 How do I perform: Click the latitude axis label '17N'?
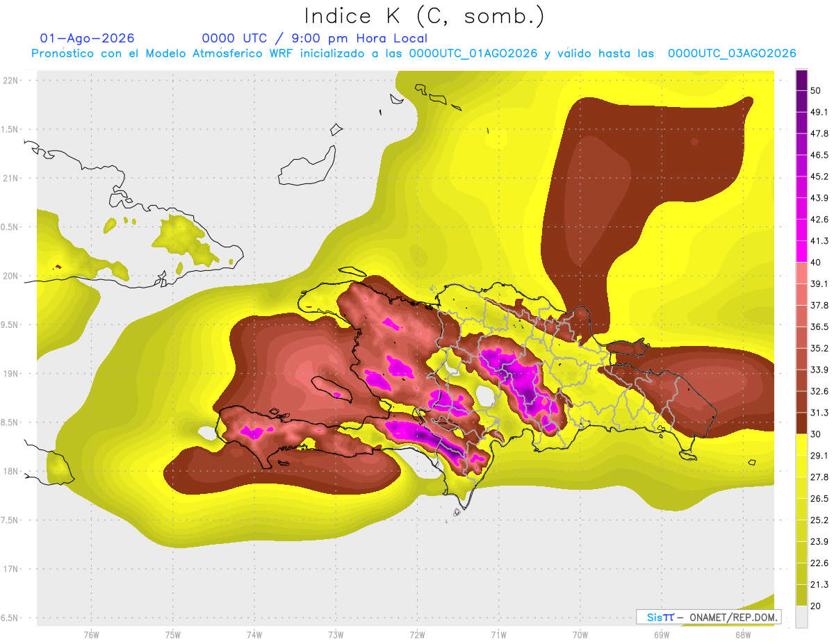click(x=10, y=569)
